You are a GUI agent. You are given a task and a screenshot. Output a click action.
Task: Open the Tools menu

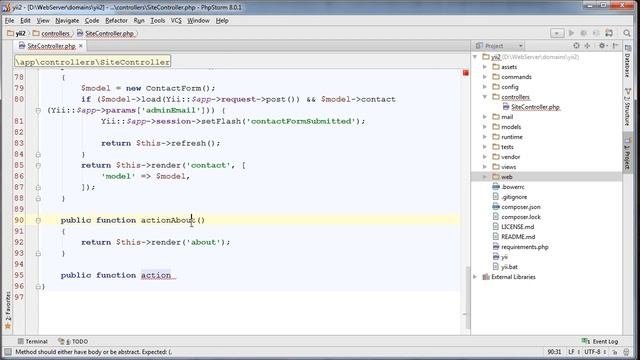coord(158,20)
